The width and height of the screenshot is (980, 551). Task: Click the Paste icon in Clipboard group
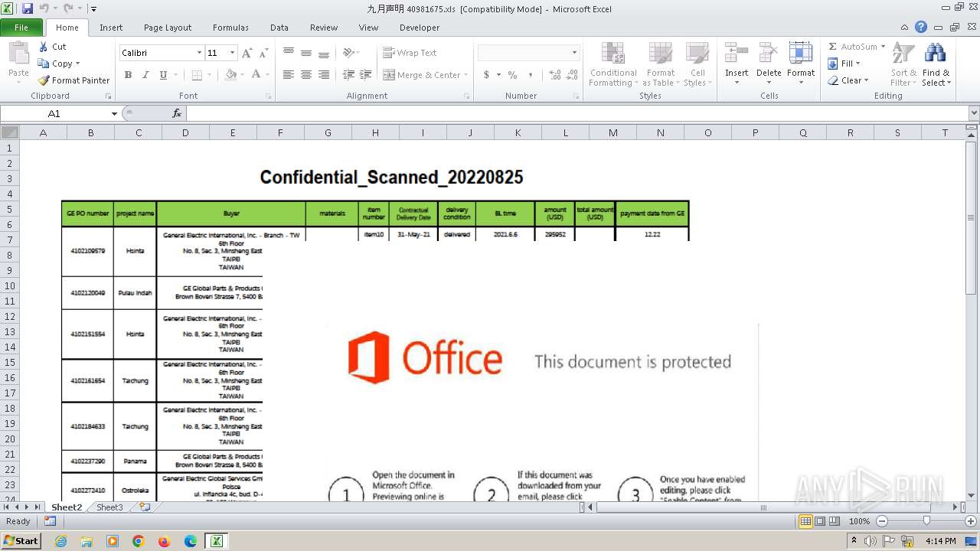[x=18, y=55]
